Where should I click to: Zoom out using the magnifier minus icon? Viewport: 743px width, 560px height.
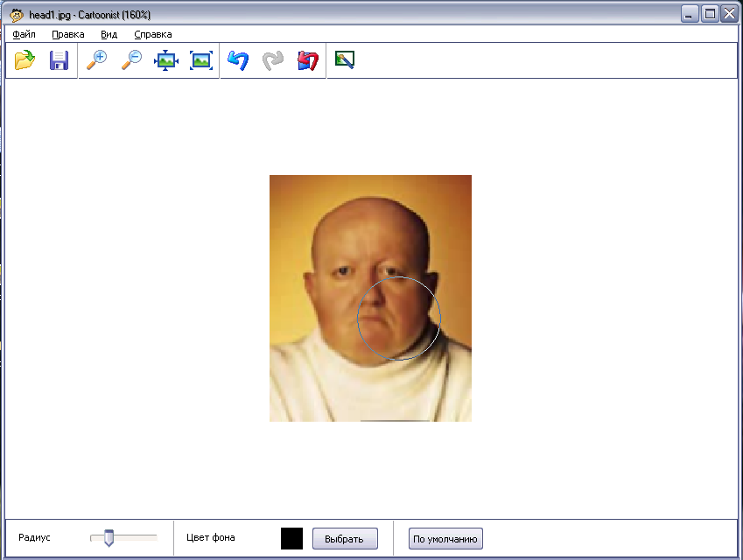131,60
